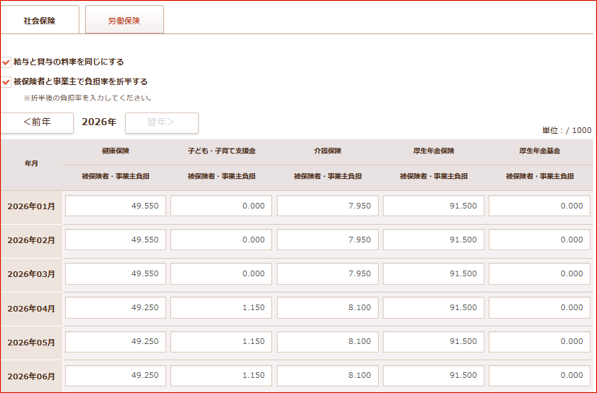
Task: Open the 労働保険 tab
Action: pyautogui.click(x=124, y=20)
